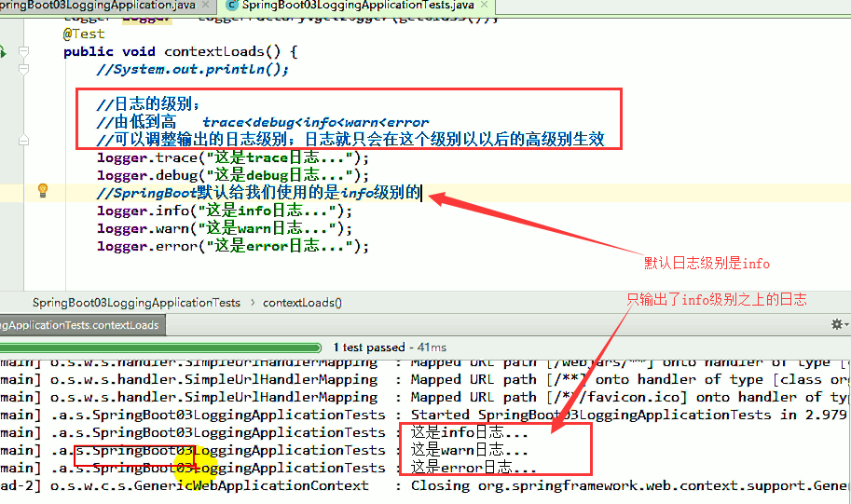Click the logger.info statement line
The height and width of the screenshot is (504, 851).
point(225,211)
